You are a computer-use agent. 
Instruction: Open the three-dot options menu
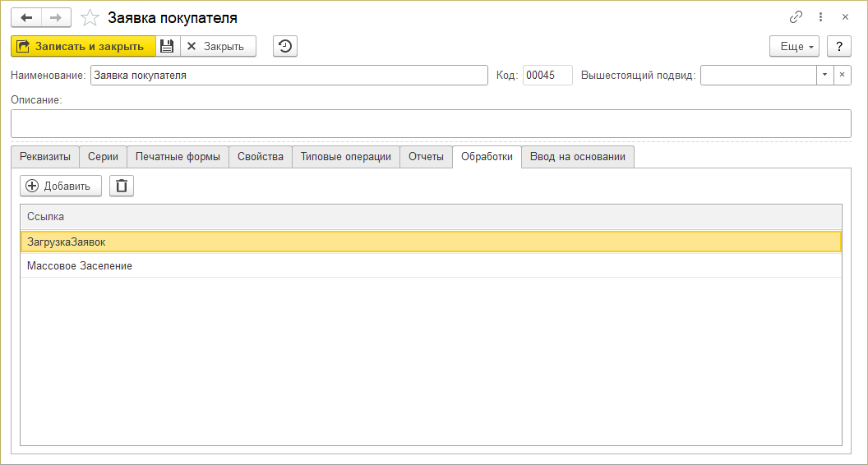(x=821, y=18)
